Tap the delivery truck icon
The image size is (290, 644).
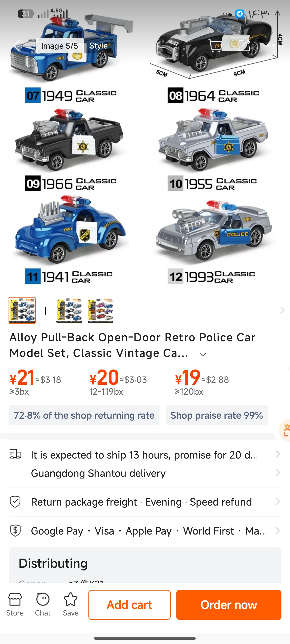(x=15, y=454)
